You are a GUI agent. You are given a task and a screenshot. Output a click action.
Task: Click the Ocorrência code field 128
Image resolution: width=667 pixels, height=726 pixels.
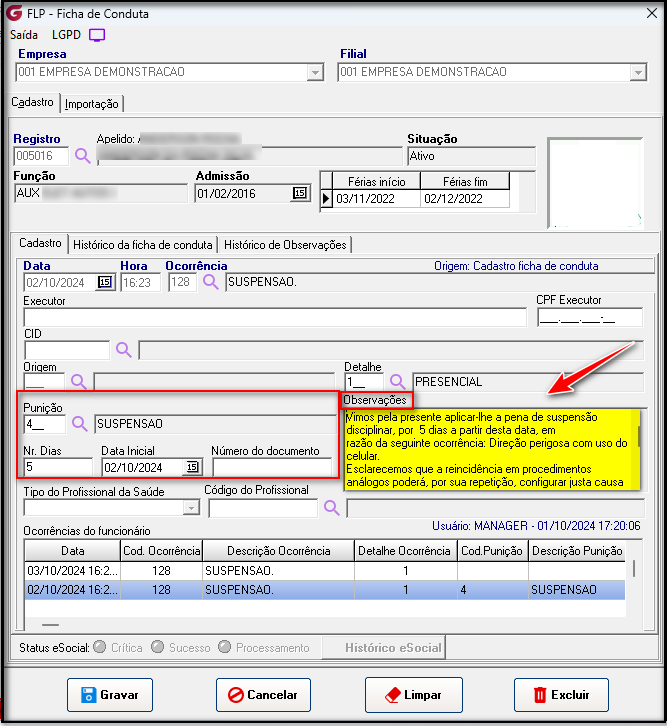182,282
